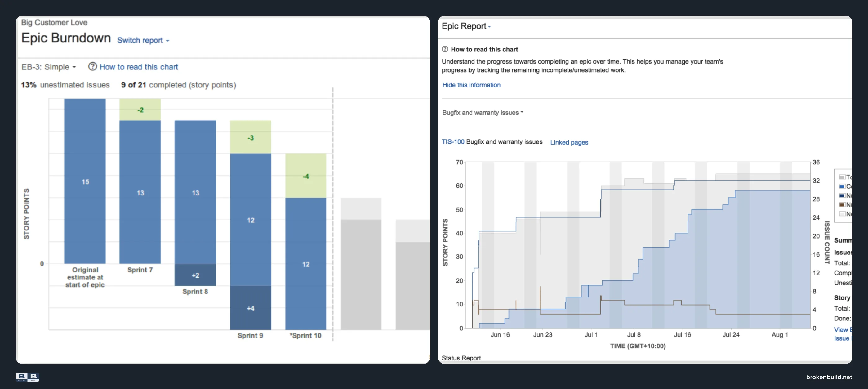Viewport: 868px width, 389px height.
Task: Select the Sprint 9 +4 scope bar
Action: click(x=250, y=308)
